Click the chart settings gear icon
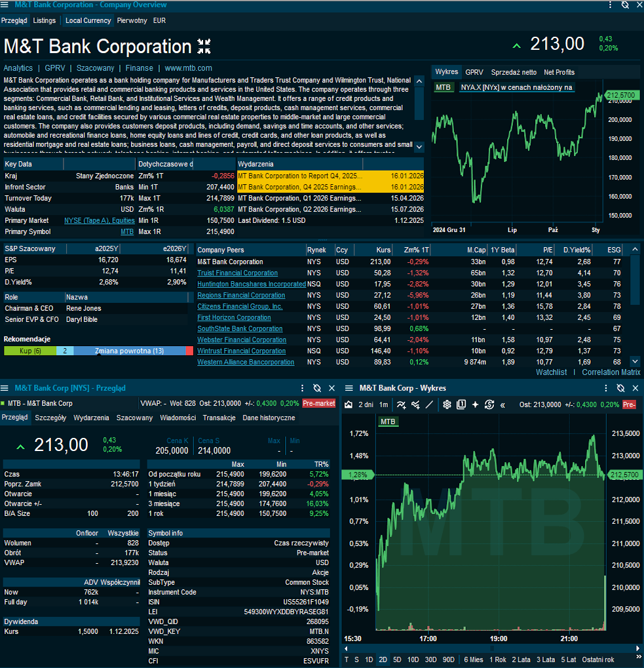Viewport: 644px width, 668px height. (x=447, y=404)
